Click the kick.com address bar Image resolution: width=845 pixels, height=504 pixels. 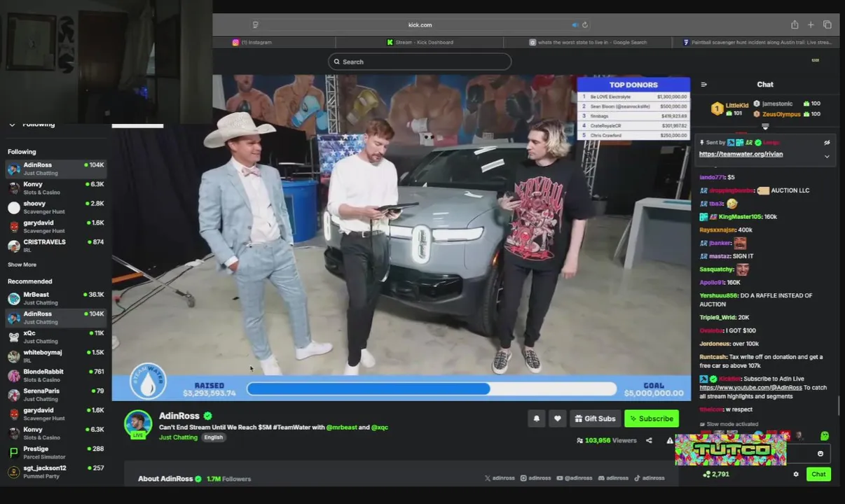coord(420,24)
